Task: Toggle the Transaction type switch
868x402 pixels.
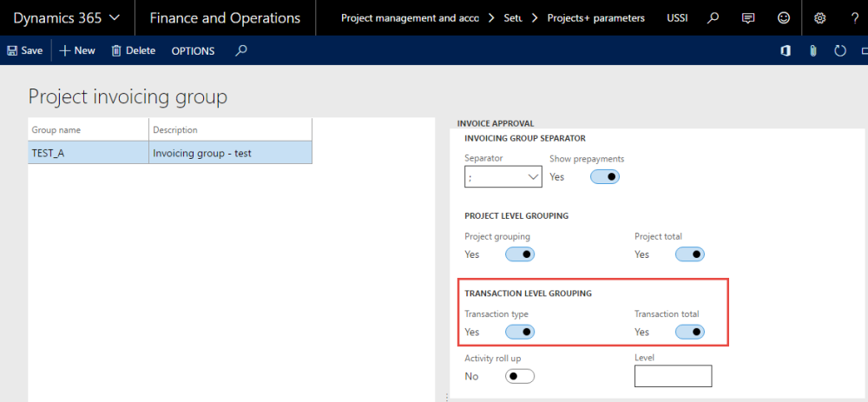Action: pos(520,332)
